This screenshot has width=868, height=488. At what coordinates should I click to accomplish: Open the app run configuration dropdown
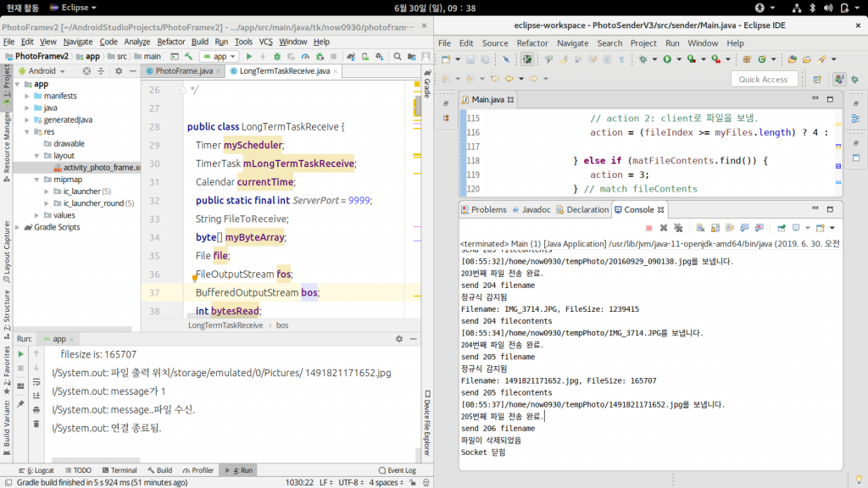(220, 56)
